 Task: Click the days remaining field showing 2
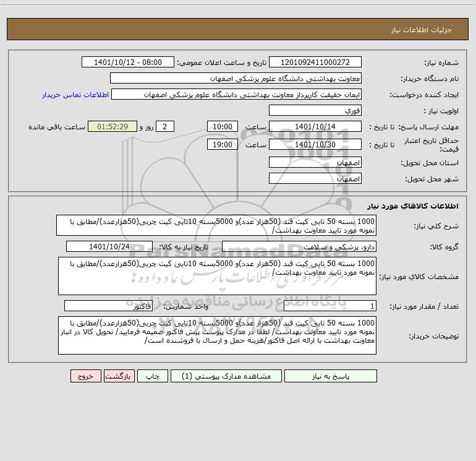coord(165,126)
